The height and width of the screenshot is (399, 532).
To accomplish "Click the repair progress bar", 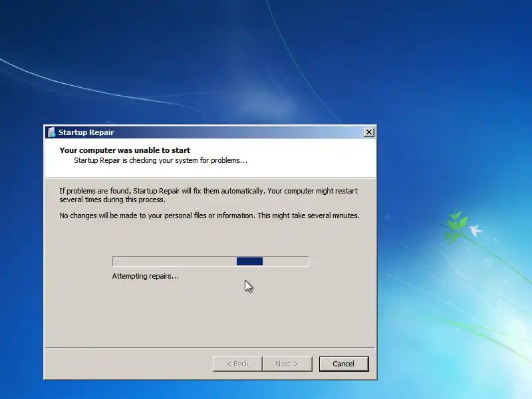I will pyautogui.click(x=211, y=261).
